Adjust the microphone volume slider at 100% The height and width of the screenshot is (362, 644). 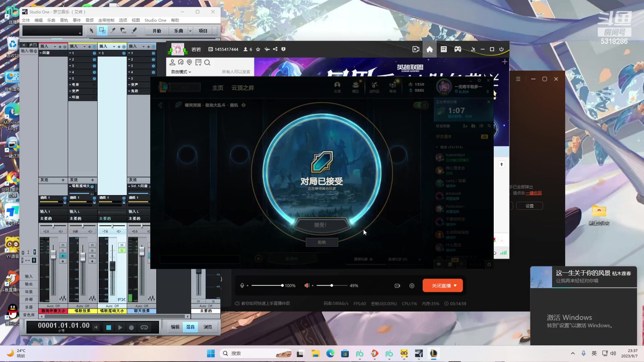267,286
